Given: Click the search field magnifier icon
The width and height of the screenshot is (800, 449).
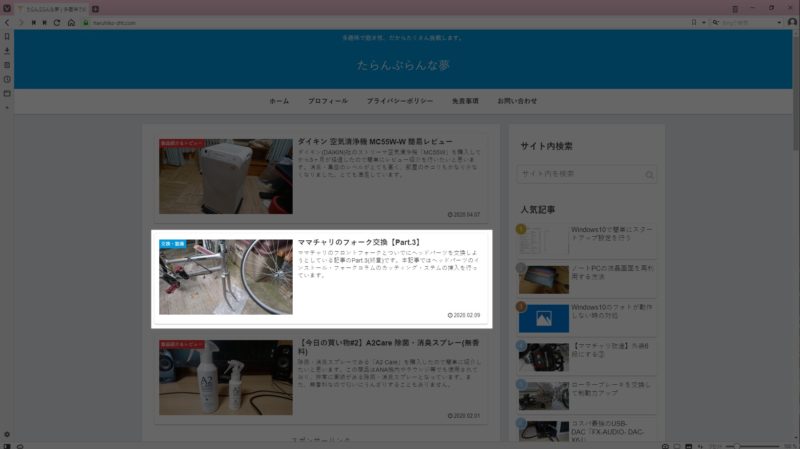Looking at the screenshot, I should click(x=716, y=22).
